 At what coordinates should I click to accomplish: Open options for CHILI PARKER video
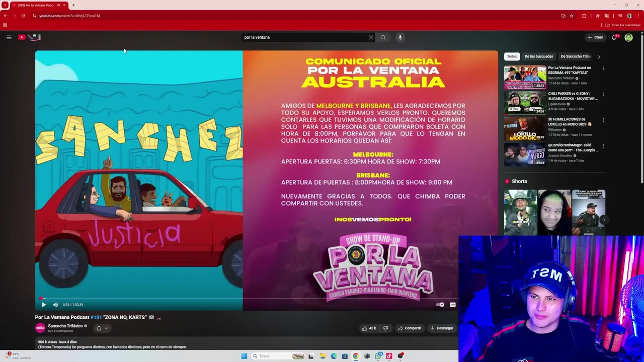[x=603, y=94]
